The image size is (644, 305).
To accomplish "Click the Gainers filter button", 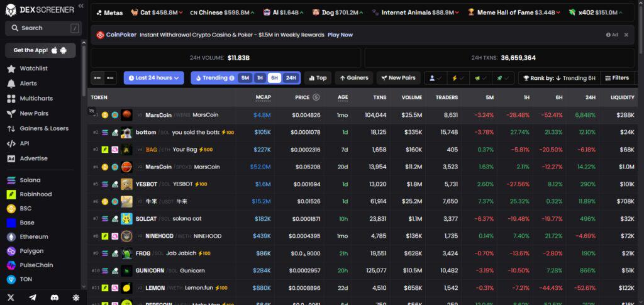I will click(x=354, y=78).
